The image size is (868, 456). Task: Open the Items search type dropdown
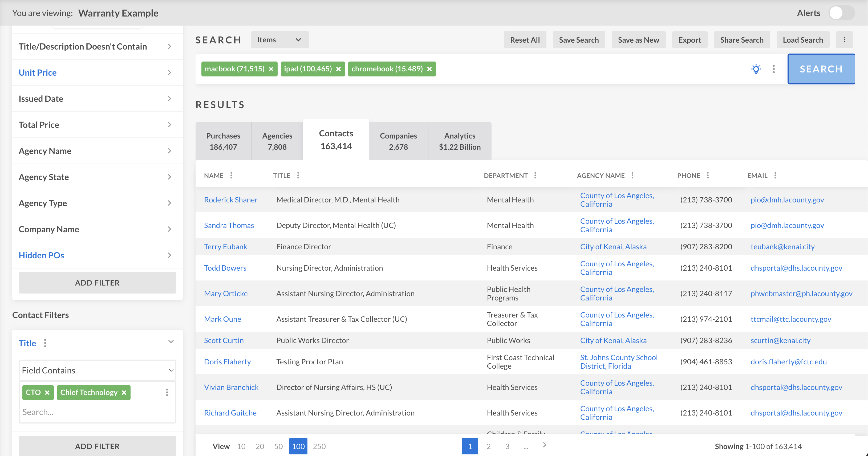pos(279,40)
